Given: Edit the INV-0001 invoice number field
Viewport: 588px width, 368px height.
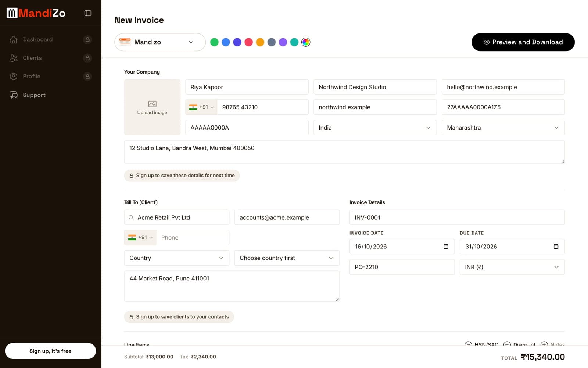Looking at the screenshot, I should coord(457,217).
